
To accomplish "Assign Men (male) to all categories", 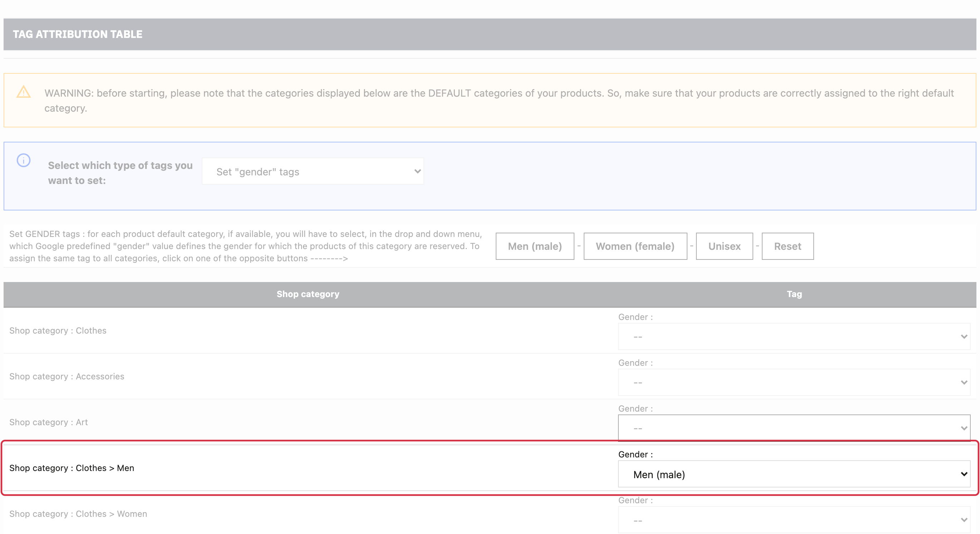I will (x=534, y=246).
